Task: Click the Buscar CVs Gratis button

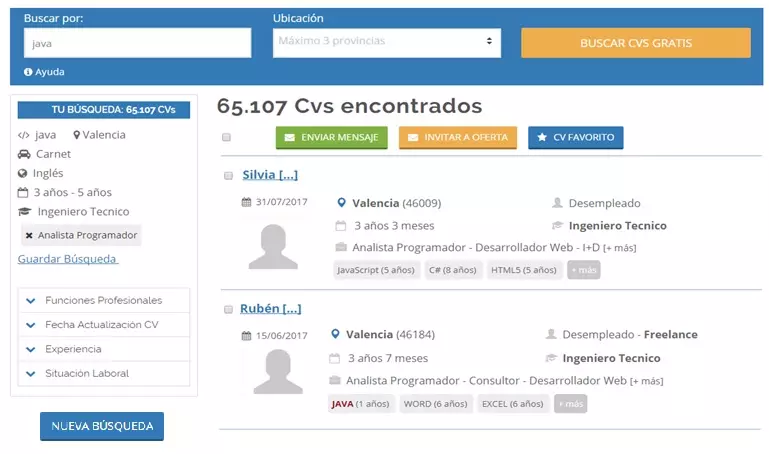Action: point(636,43)
